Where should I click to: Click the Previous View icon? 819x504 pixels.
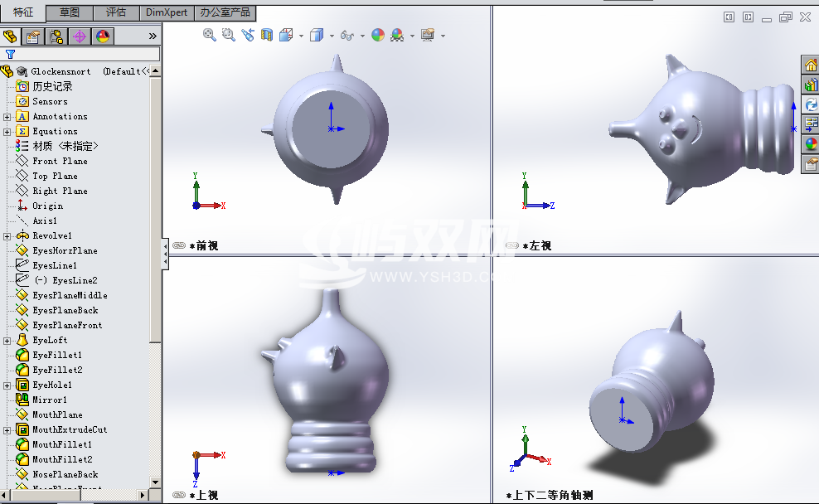point(248,35)
